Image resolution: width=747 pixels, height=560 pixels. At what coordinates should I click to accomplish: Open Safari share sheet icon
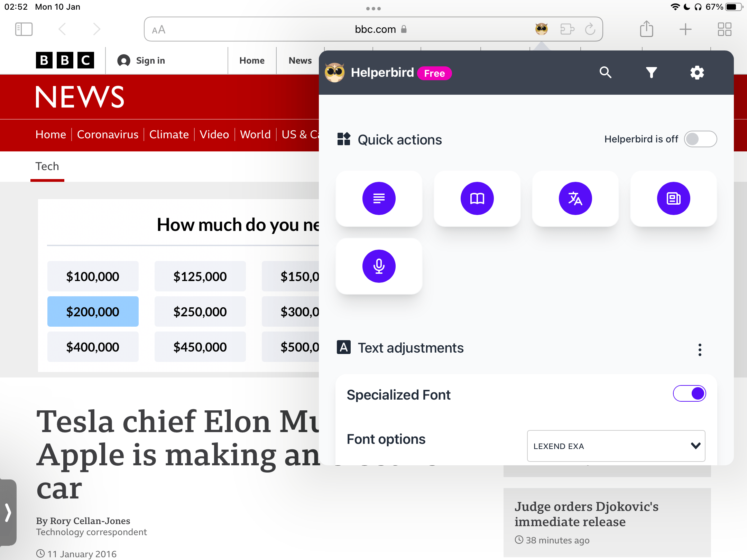646,29
